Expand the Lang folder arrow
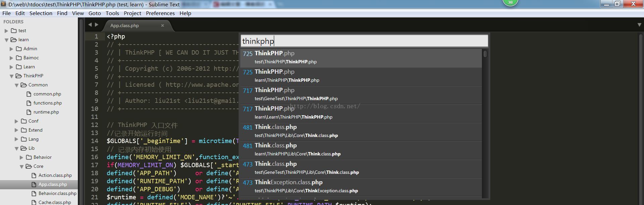The width and height of the screenshot is (644, 205). pos(16,139)
